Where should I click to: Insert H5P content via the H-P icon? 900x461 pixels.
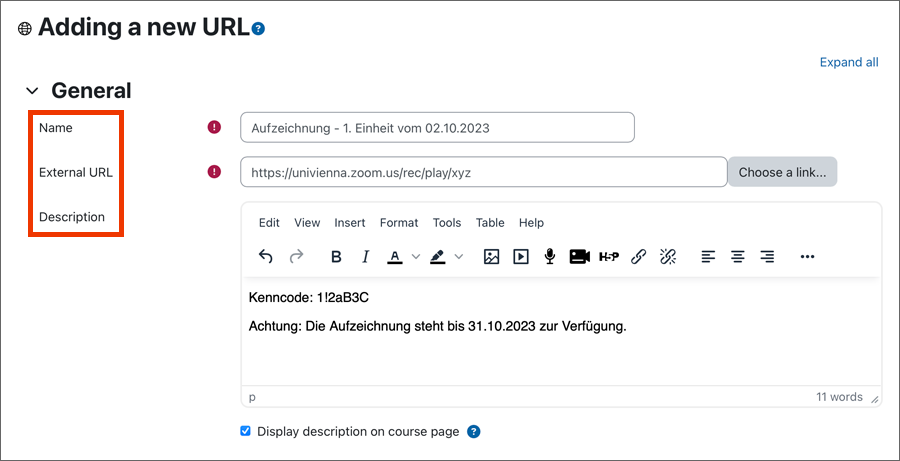(x=609, y=257)
